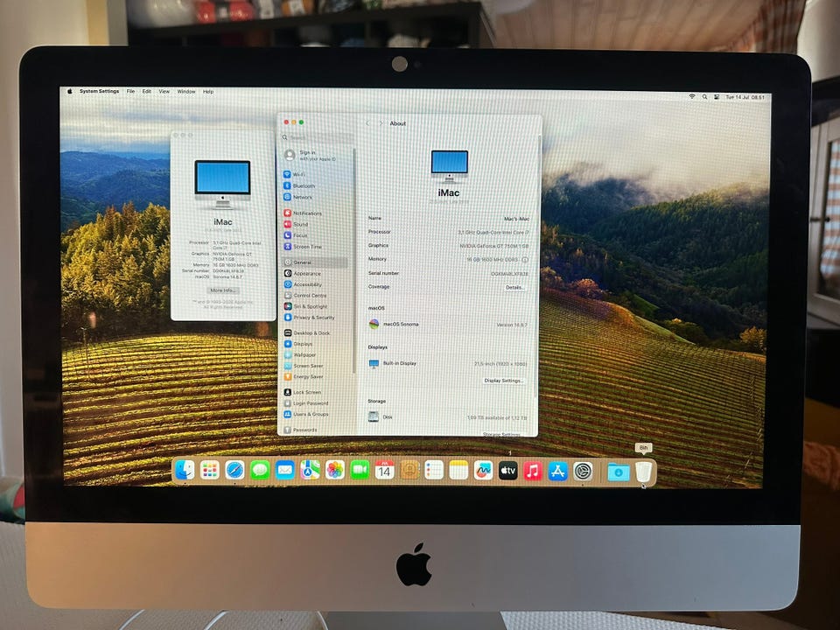Open Calendar from the Dock

(384, 471)
